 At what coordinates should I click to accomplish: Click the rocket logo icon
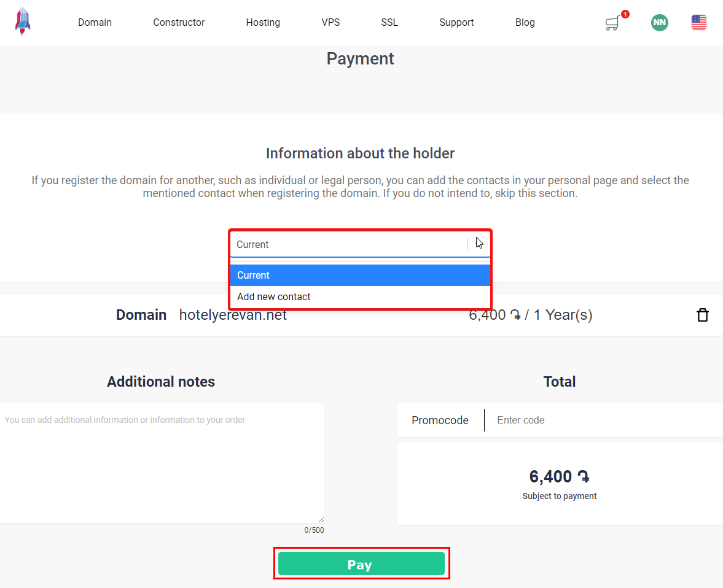23,21
